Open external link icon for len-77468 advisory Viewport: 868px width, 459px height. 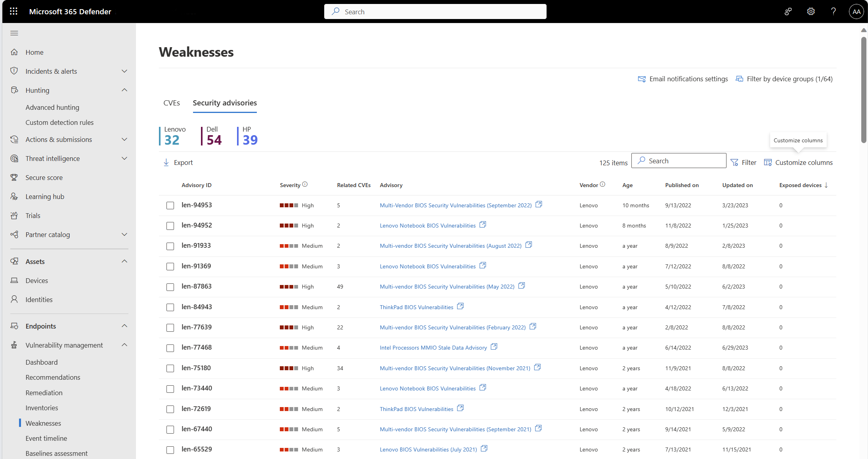pos(494,347)
